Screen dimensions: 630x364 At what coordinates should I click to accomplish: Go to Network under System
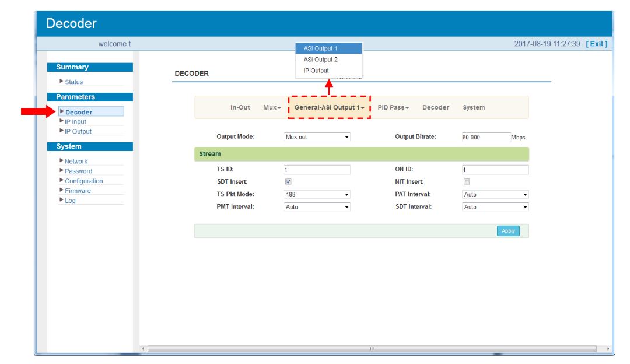(76, 162)
